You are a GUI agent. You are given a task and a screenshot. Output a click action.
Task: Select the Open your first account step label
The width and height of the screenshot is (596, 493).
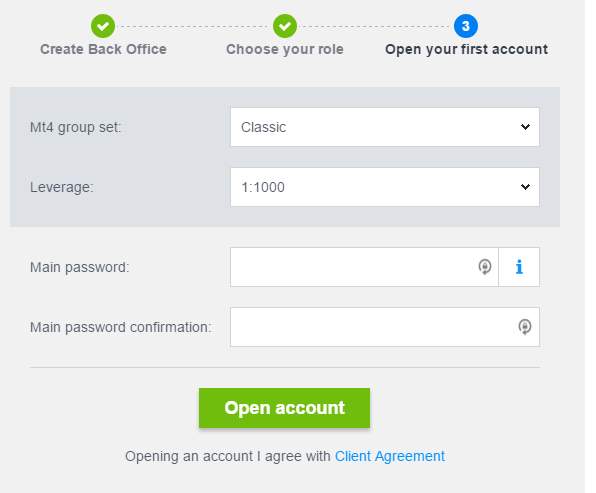pos(466,49)
